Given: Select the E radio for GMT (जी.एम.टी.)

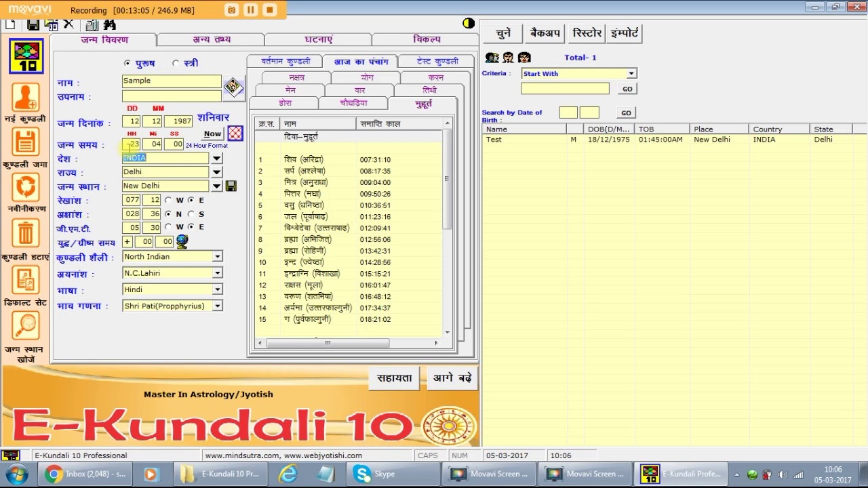Looking at the screenshot, I should click(x=191, y=227).
